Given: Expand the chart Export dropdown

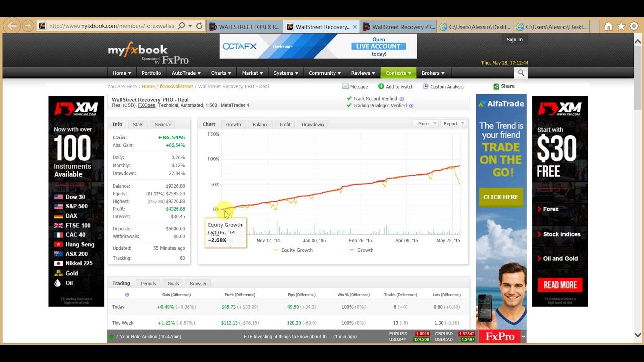Looking at the screenshot, I should point(454,123).
